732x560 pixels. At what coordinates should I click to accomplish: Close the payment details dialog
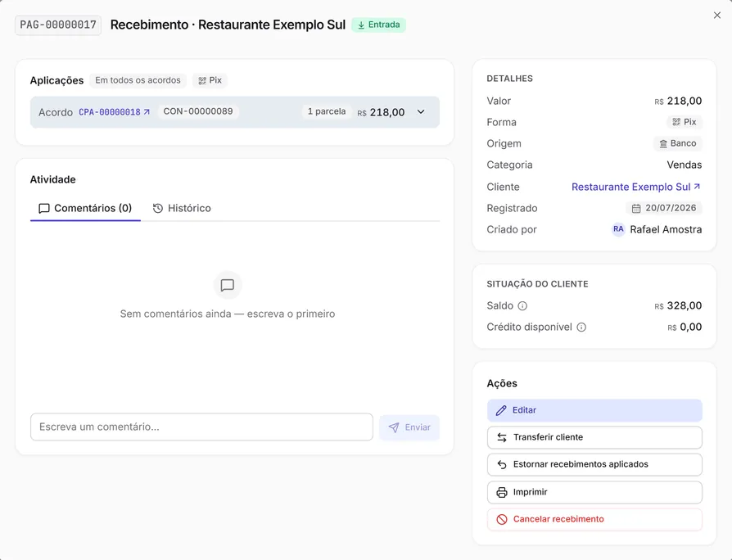[x=717, y=16]
